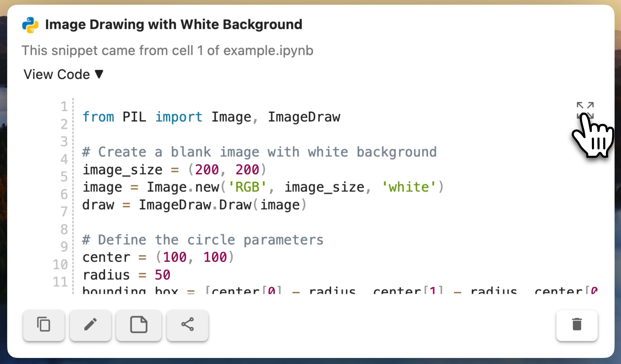Click the file icon button
This screenshot has width=621, height=364.
[x=139, y=325]
